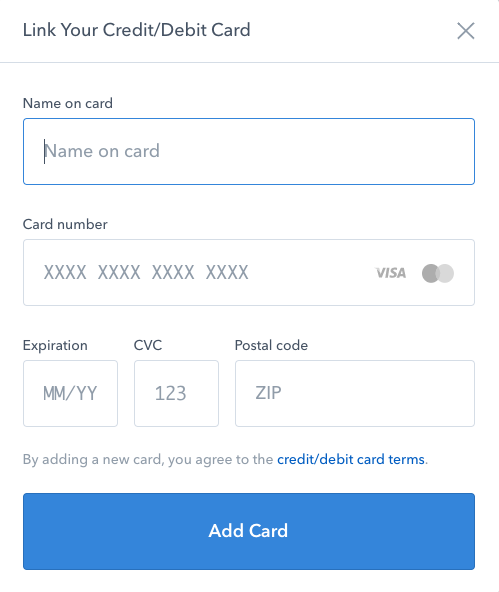Click the 'Postal code' field label
This screenshot has height=592, width=499.
point(271,345)
